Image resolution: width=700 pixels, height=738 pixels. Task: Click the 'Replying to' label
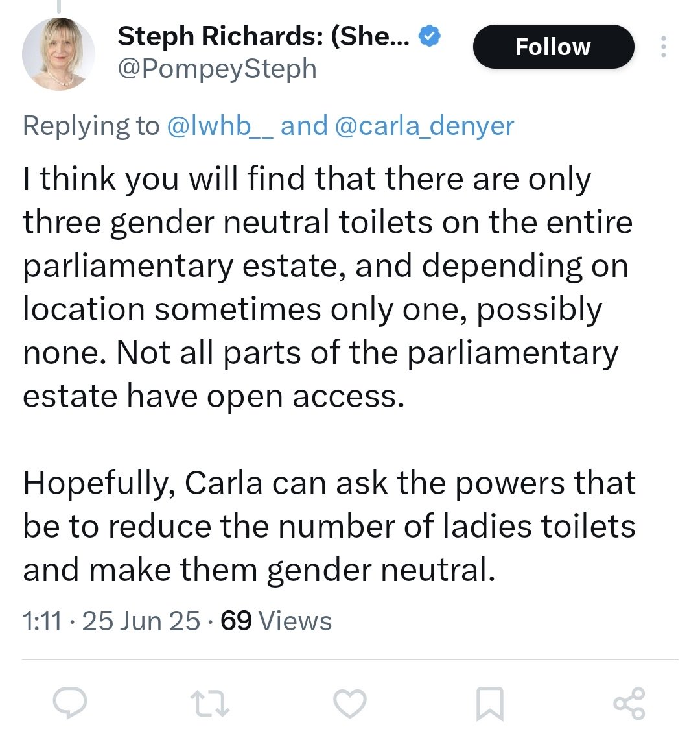91,125
